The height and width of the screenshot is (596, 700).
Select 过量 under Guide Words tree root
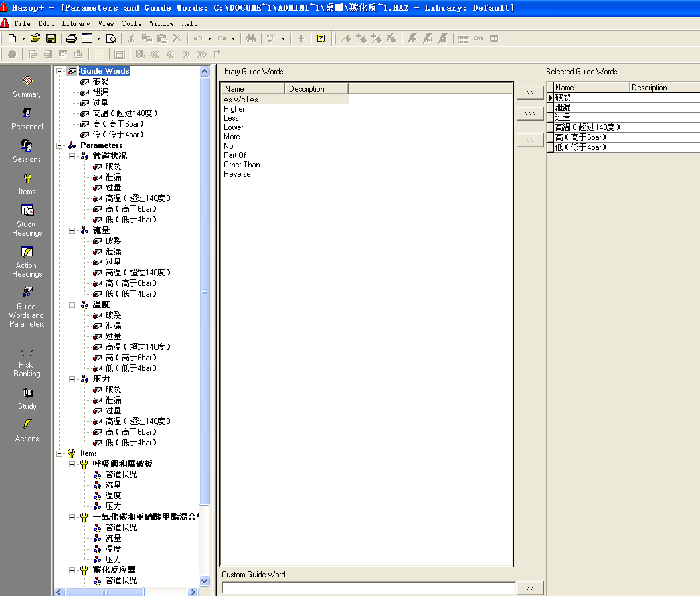coord(100,103)
